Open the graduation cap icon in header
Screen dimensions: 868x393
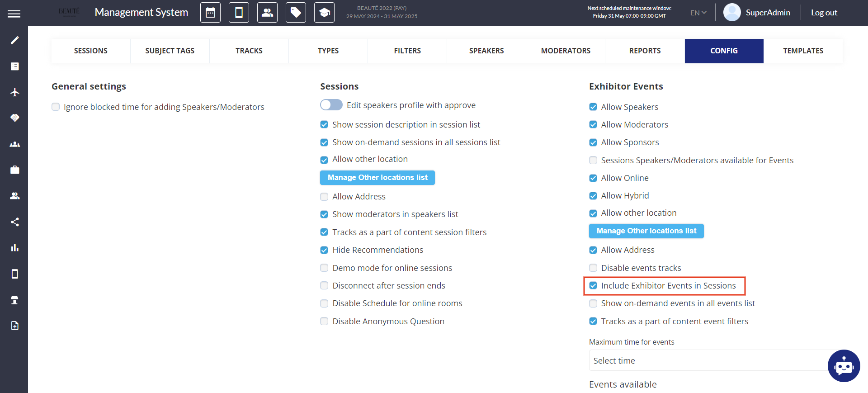tap(325, 13)
